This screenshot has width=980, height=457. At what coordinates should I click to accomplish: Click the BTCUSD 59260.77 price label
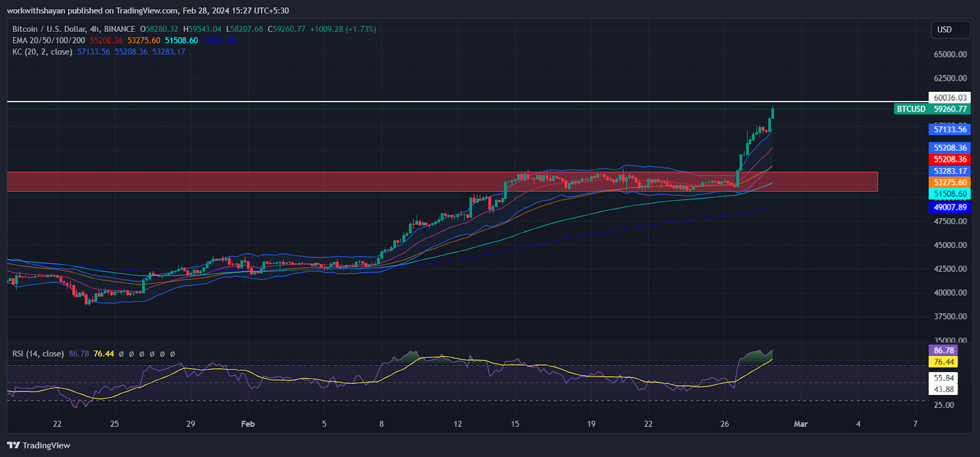[932, 109]
